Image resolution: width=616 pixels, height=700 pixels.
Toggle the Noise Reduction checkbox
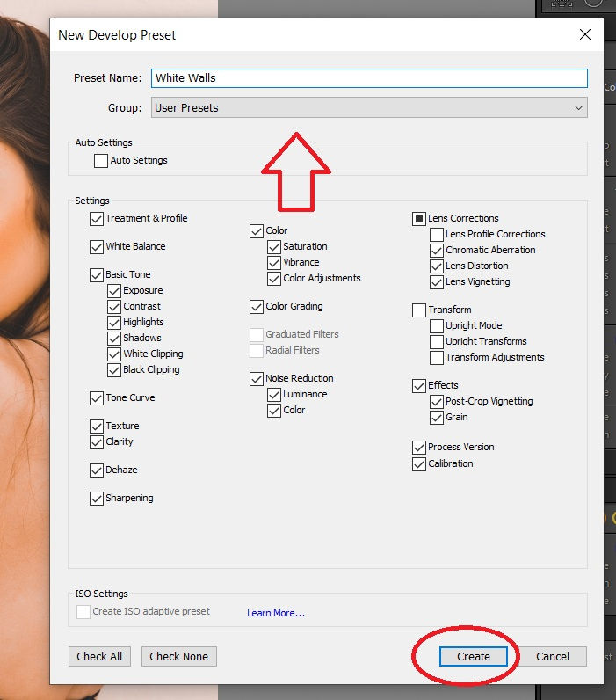[257, 379]
